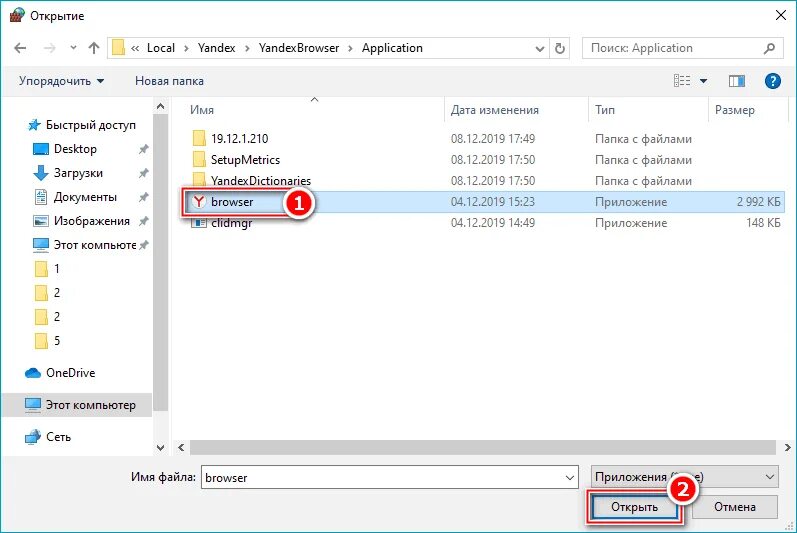Cancel with the Отмена button

[734, 507]
